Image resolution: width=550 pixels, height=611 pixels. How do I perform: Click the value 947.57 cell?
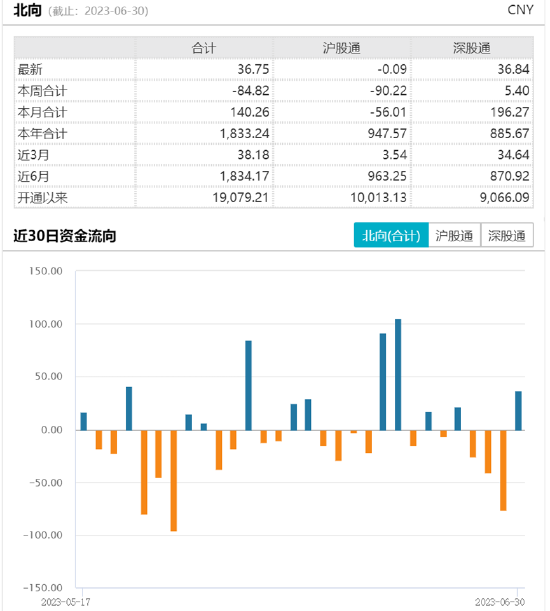coord(387,134)
